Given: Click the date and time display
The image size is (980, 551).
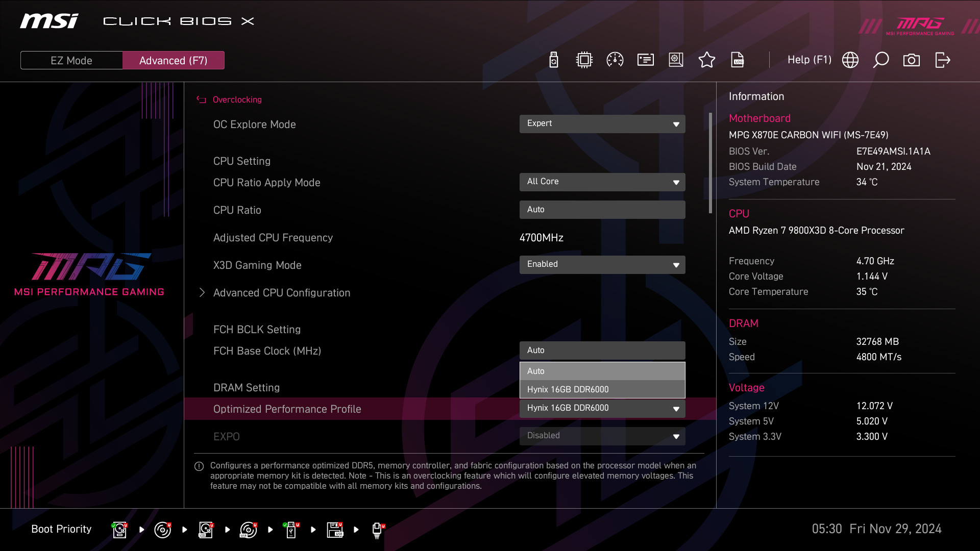Looking at the screenshot, I should 876,529.
